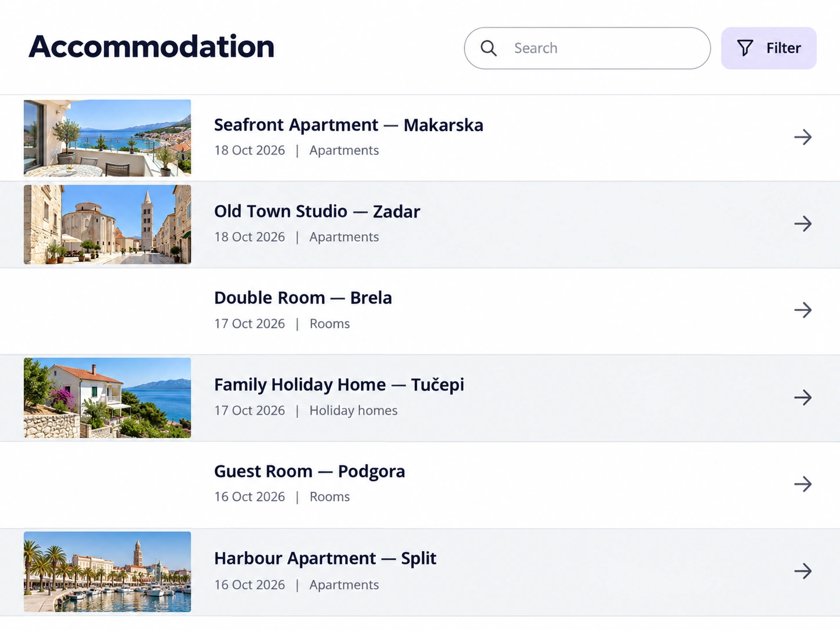
Task: Open the Seafront Apartment — Makarska title
Action: pyautogui.click(x=349, y=125)
